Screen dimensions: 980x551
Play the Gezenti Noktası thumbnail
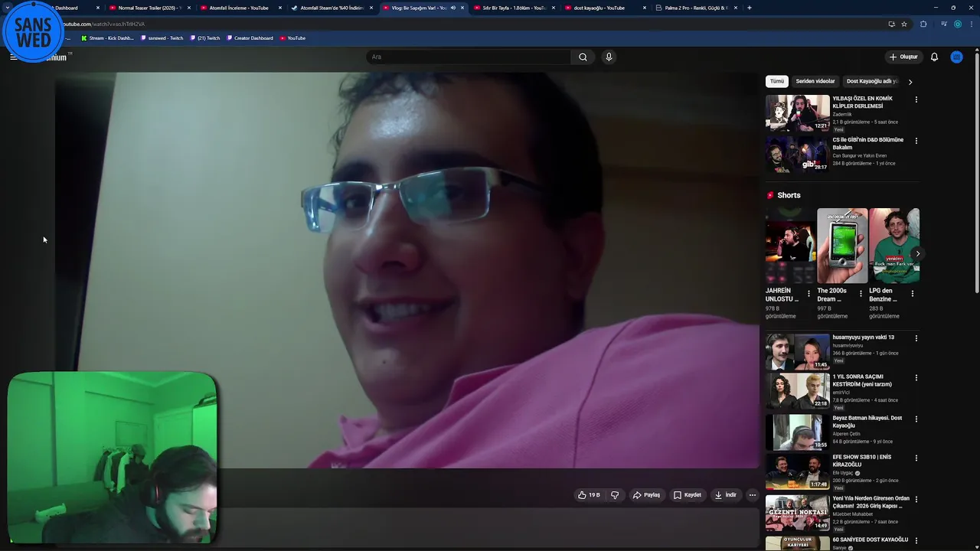pyautogui.click(x=797, y=513)
